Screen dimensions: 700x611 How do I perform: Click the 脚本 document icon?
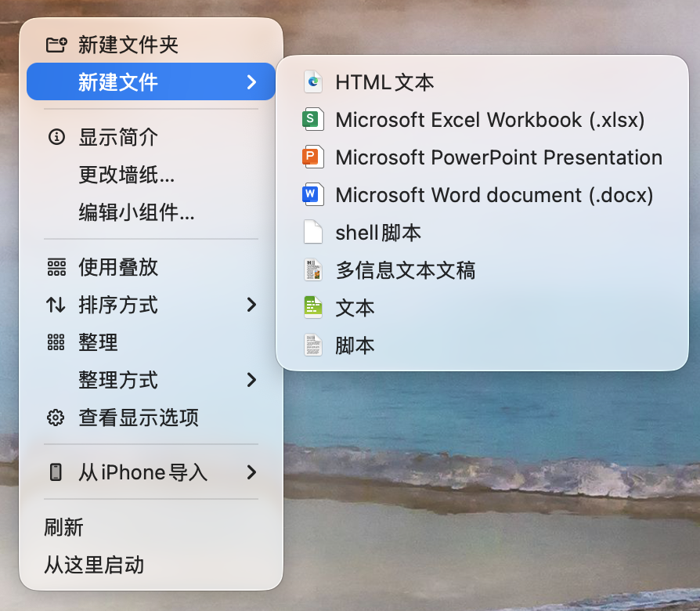[x=313, y=345]
